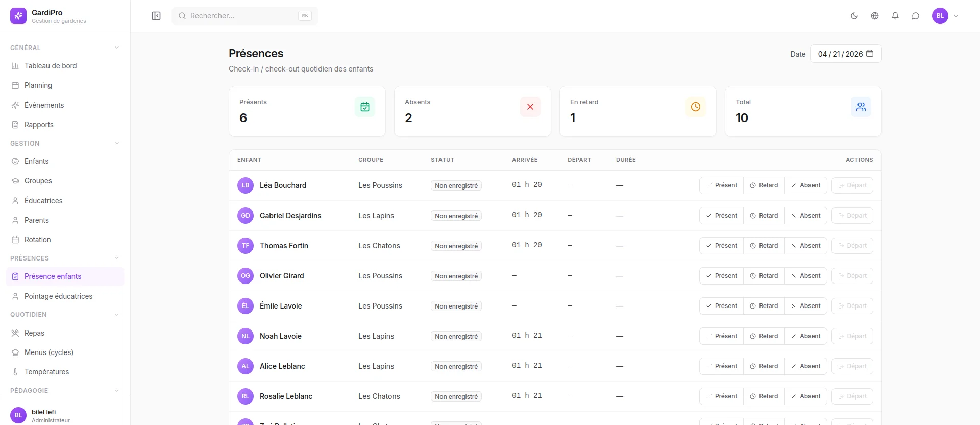Click the Total users icon

pyautogui.click(x=861, y=107)
